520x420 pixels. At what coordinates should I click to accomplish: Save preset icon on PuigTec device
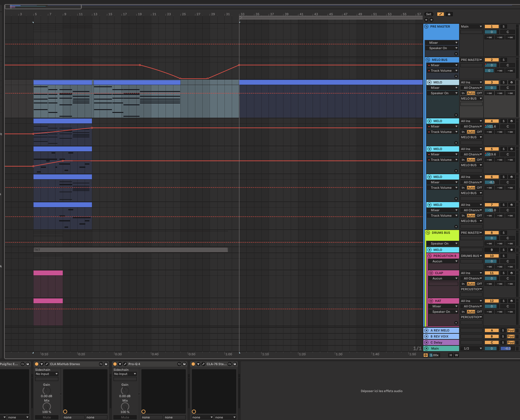28,364
